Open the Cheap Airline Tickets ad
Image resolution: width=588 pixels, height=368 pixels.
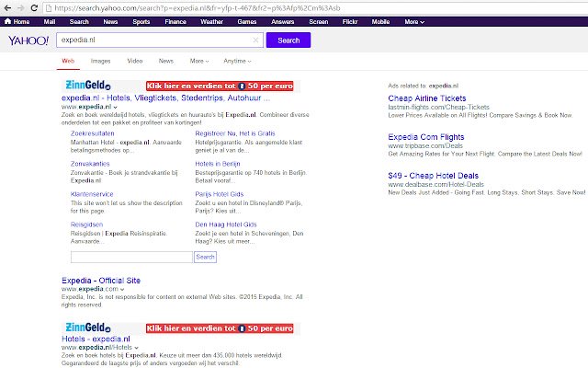click(x=427, y=98)
